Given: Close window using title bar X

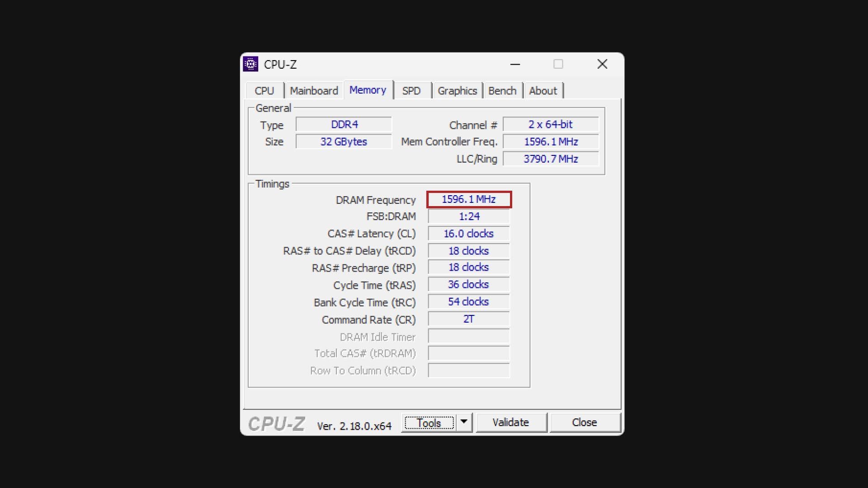Looking at the screenshot, I should point(602,64).
